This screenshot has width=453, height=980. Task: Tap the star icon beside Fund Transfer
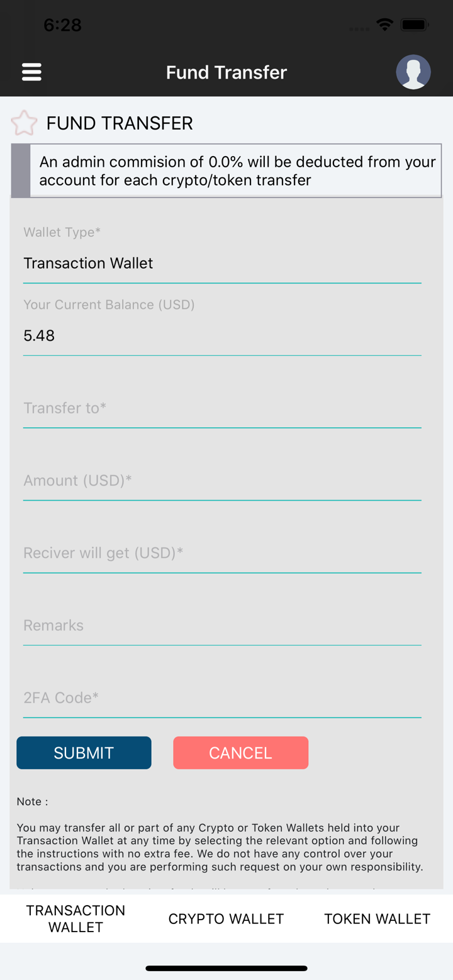coord(25,123)
